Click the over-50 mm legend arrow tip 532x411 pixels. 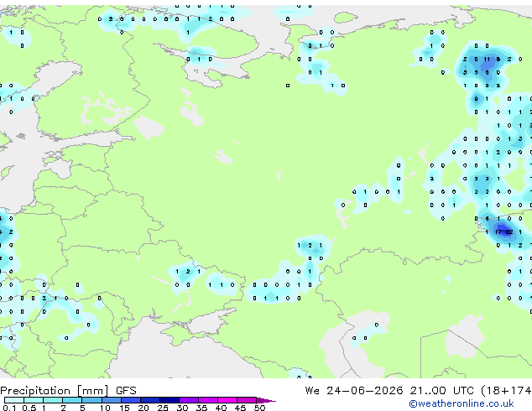[266, 400]
